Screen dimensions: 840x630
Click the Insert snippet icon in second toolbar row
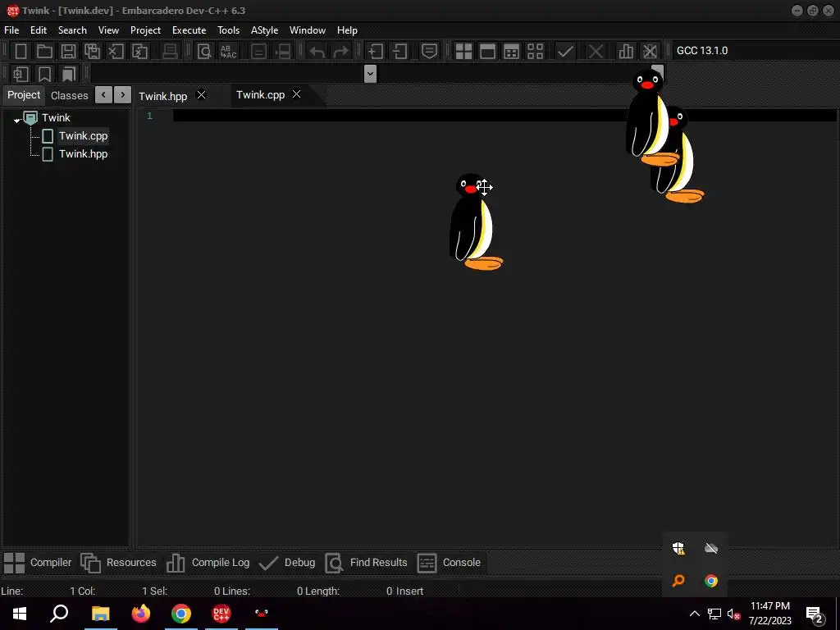point(21,74)
